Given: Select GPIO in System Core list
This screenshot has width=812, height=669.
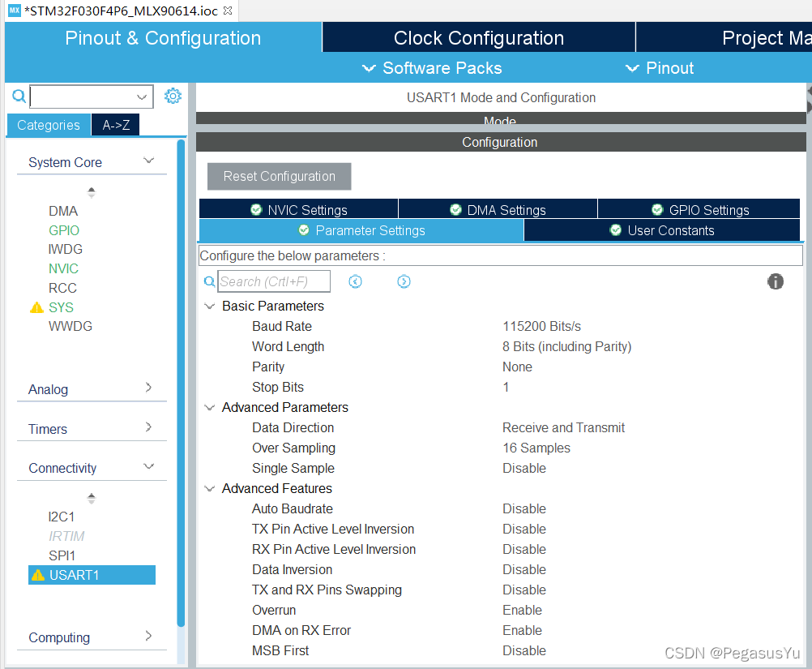Looking at the screenshot, I should (x=64, y=230).
